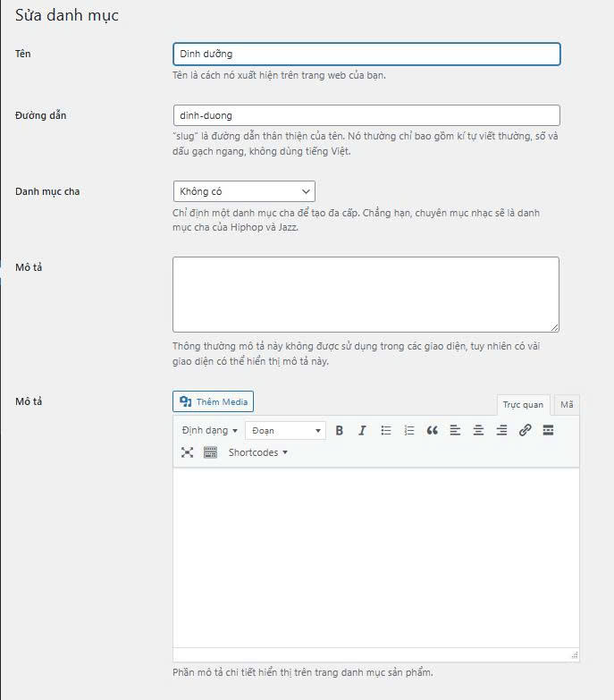The width and height of the screenshot is (614, 700).
Task: Switch to the Mã code tab
Action: tap(566, 405)
